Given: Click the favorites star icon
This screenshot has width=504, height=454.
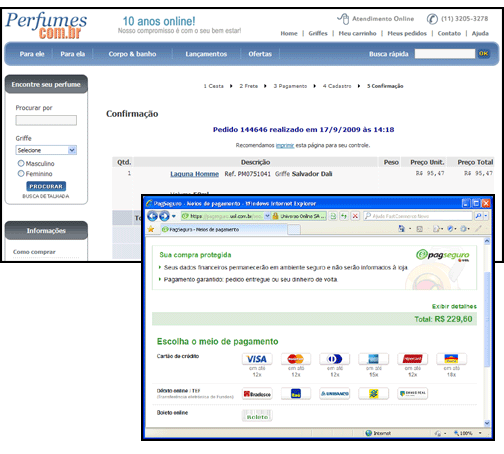Looking at the screenshot, I should point(151,229).
